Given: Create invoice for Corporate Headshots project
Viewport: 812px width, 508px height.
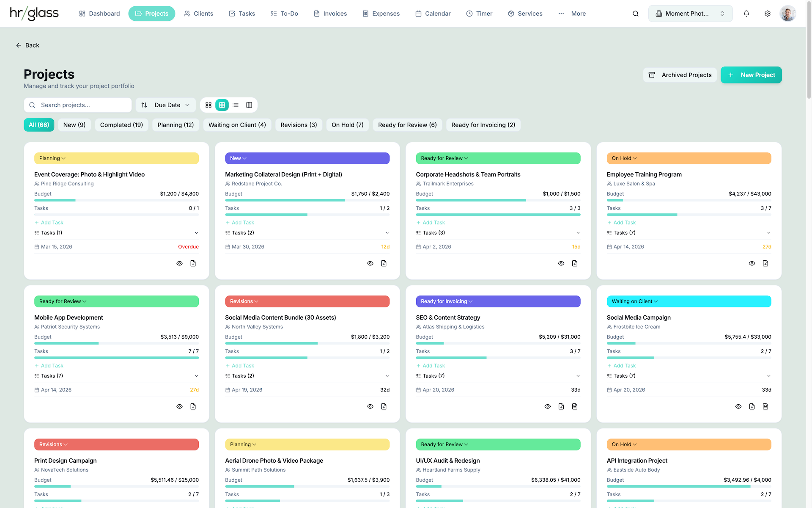Looking at the screenshot, I should click(575, 263).
